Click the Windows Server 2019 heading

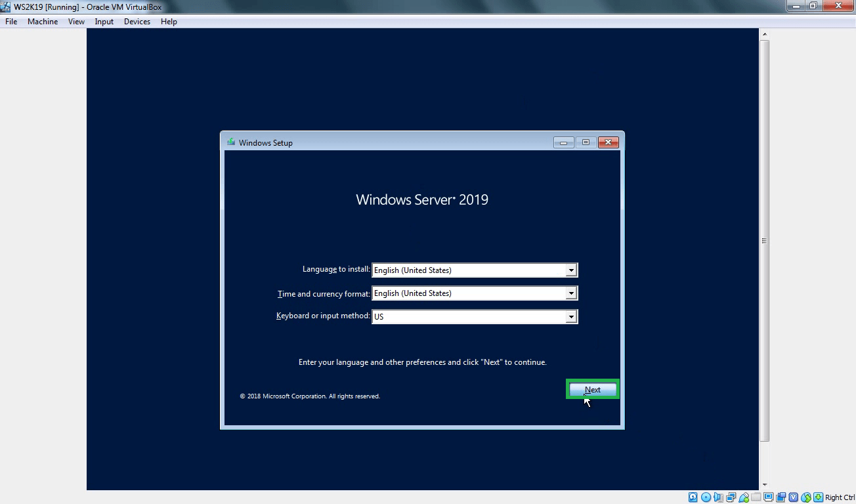(422, 199)
